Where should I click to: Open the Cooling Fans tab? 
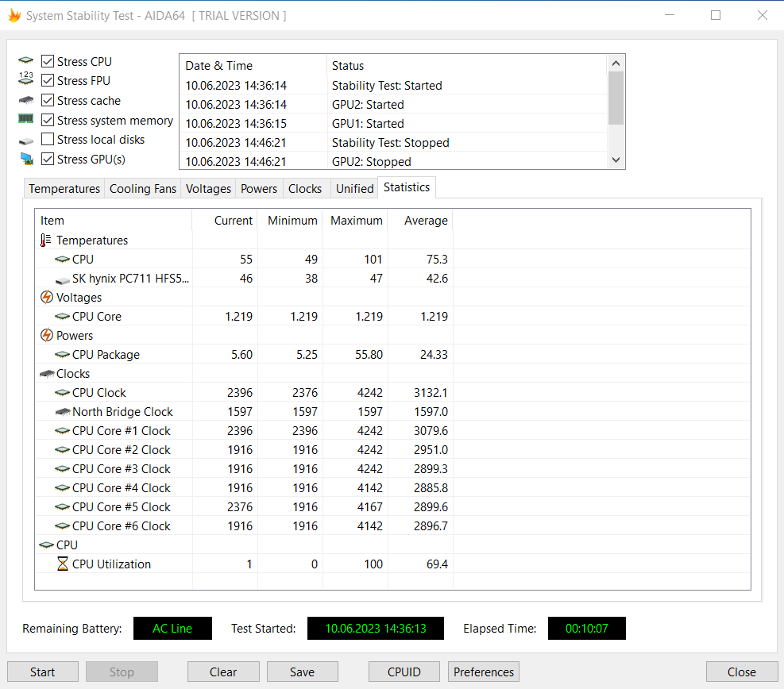(x=143, y=189)
